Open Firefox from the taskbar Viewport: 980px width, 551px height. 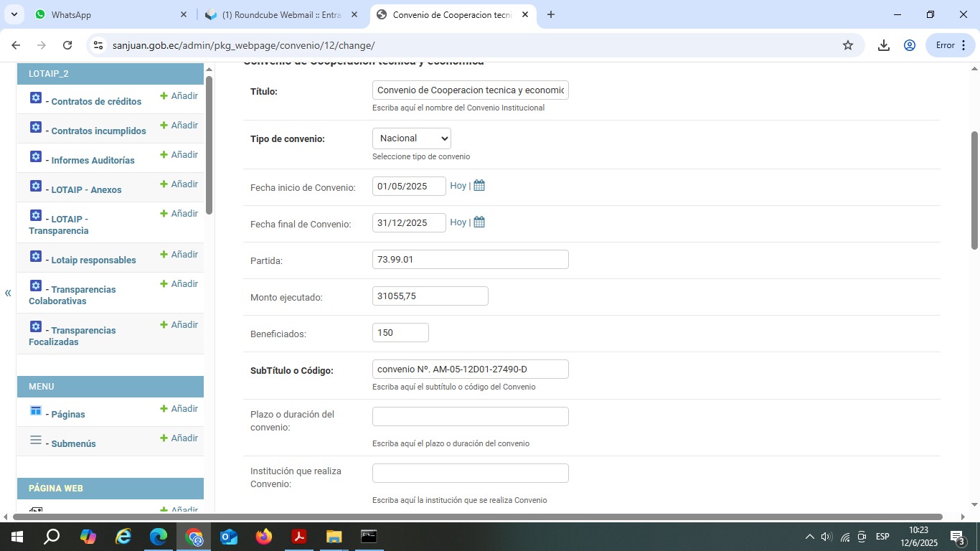point(264,537)
